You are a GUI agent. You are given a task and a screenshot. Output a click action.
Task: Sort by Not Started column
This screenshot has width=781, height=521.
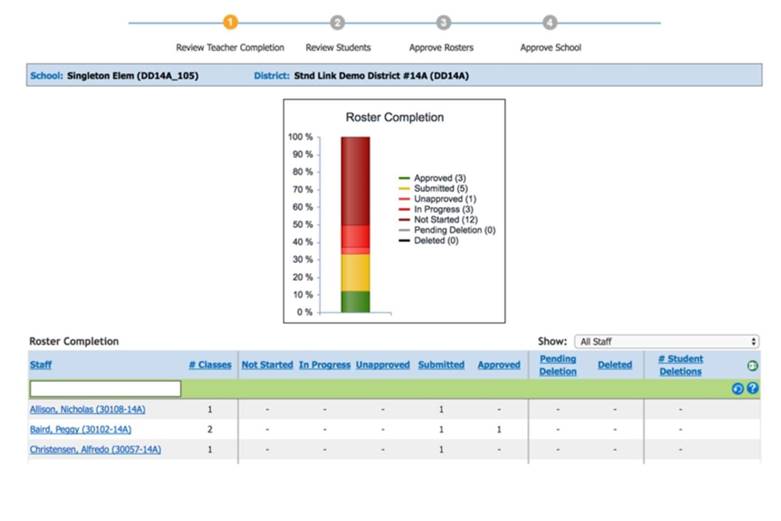click(x=267, y=365)
